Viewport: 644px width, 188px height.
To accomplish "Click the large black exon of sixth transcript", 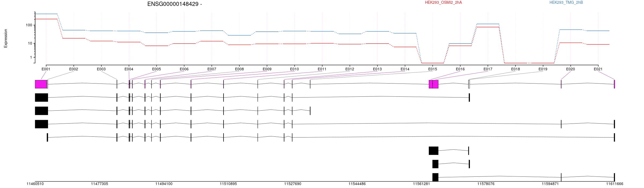I will pos(434,151).
